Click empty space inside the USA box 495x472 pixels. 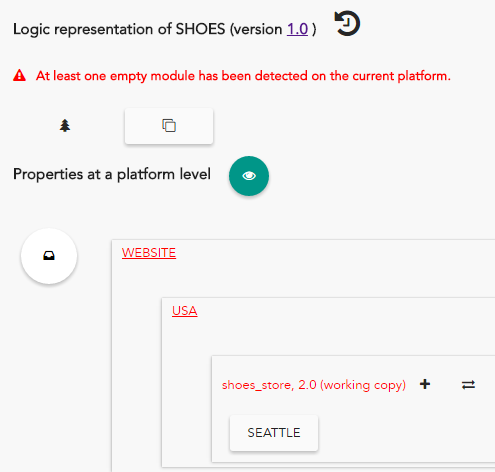point(333,333)
